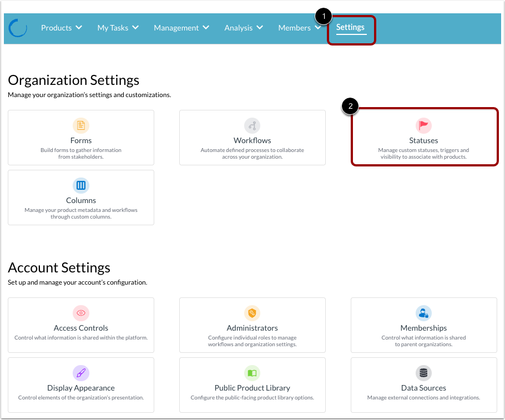Click the Public Product Library icon

[252, 373]
